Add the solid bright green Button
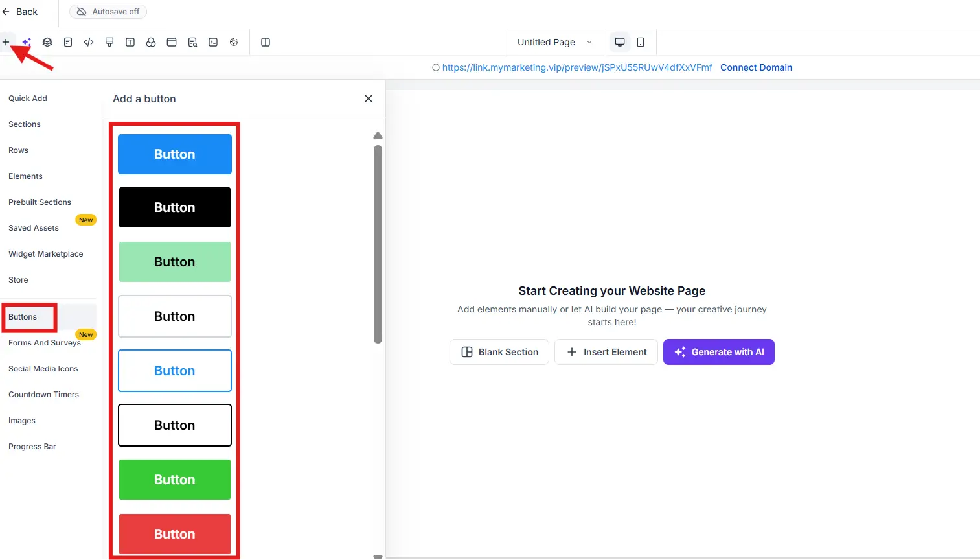Image resolution: width=980 pixels, height=560 pixels. pyautogui.click(x=175, y=480)
